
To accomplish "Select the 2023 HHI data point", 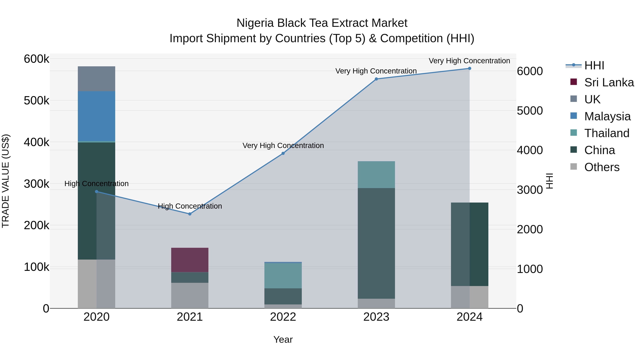I will coord(376,79).
